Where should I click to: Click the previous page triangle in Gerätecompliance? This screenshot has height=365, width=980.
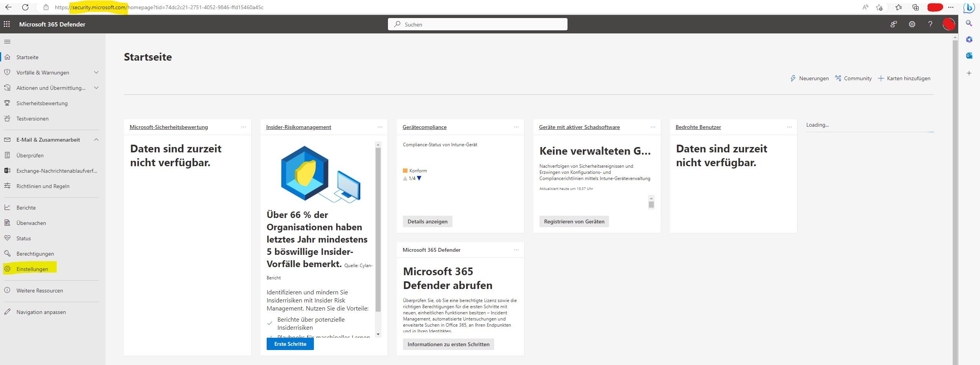click(405, 178)
